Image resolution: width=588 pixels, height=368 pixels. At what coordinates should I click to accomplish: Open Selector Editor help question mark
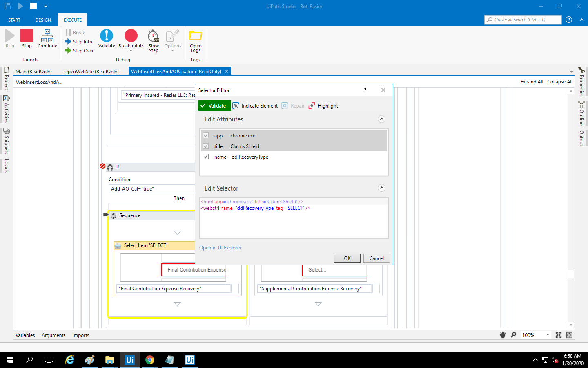(365, 90)
